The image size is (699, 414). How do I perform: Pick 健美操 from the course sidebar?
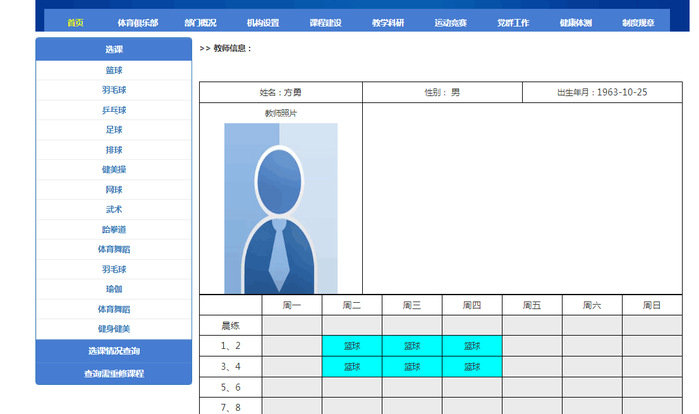114,170
